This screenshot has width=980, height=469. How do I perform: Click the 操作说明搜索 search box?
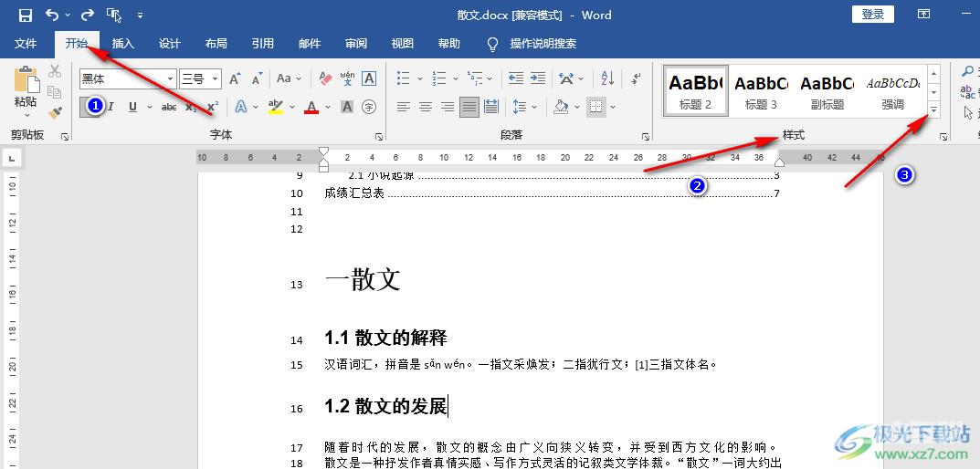pyautogui.click(x=543, y=44)
